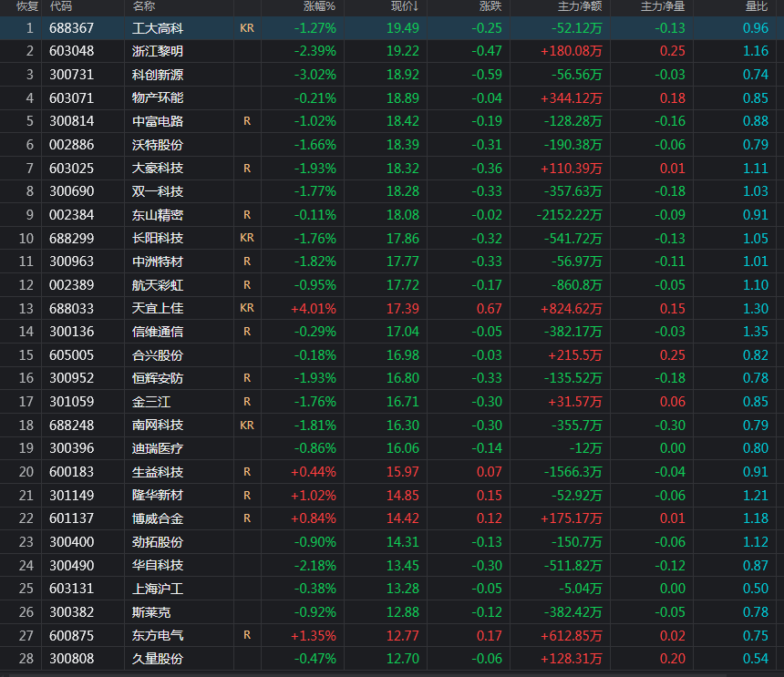Open stock 生益科技

[x=158, y=472]
